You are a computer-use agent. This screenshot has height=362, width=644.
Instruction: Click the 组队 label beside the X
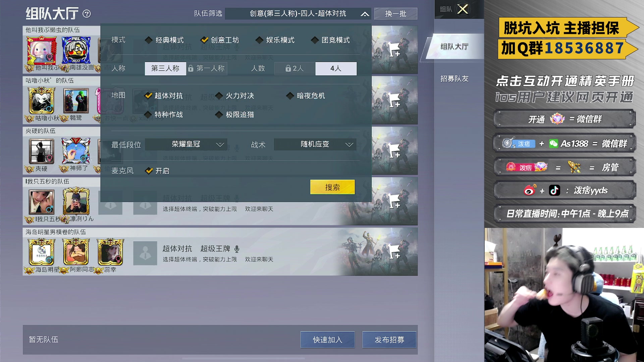coord(446,9)
